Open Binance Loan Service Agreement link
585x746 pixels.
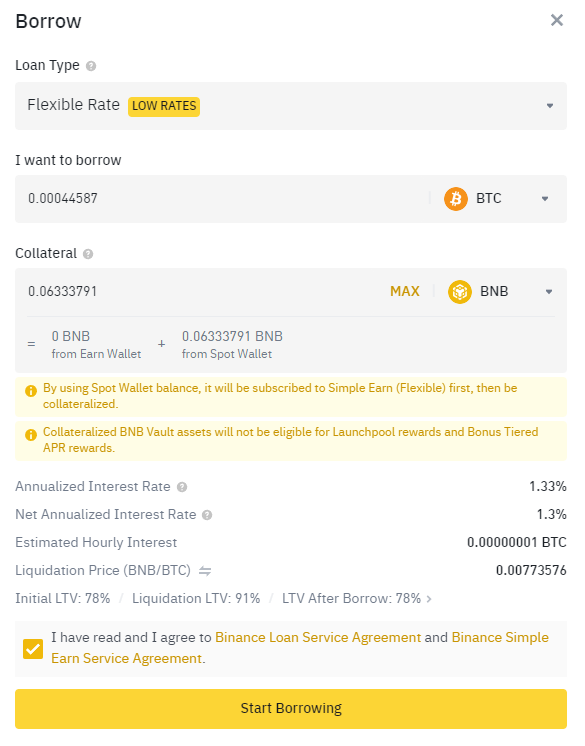(318, 638)
